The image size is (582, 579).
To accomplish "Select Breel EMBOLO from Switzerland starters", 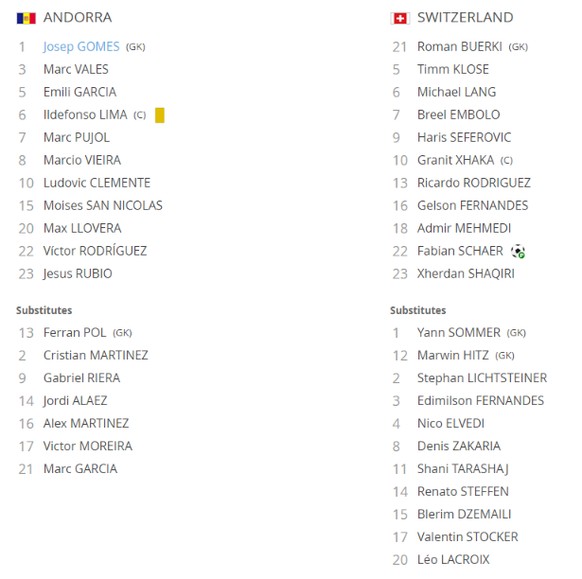I will pyautogui.click(x=458, y=115).
